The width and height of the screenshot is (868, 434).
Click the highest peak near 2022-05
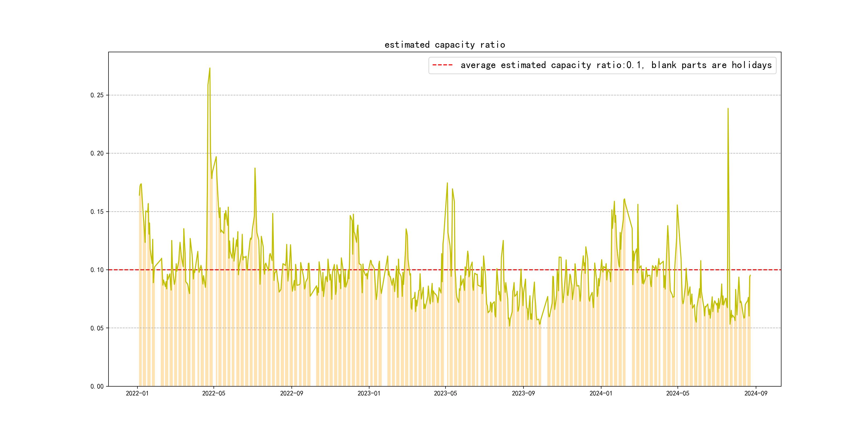(209, 68)
